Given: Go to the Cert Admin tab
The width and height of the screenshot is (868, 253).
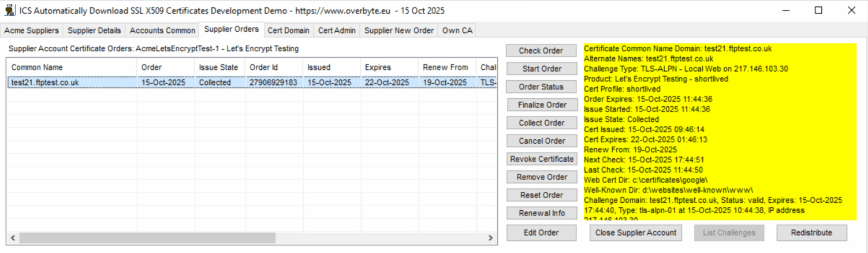Looking at the screenshot, I should click(337, 31).
